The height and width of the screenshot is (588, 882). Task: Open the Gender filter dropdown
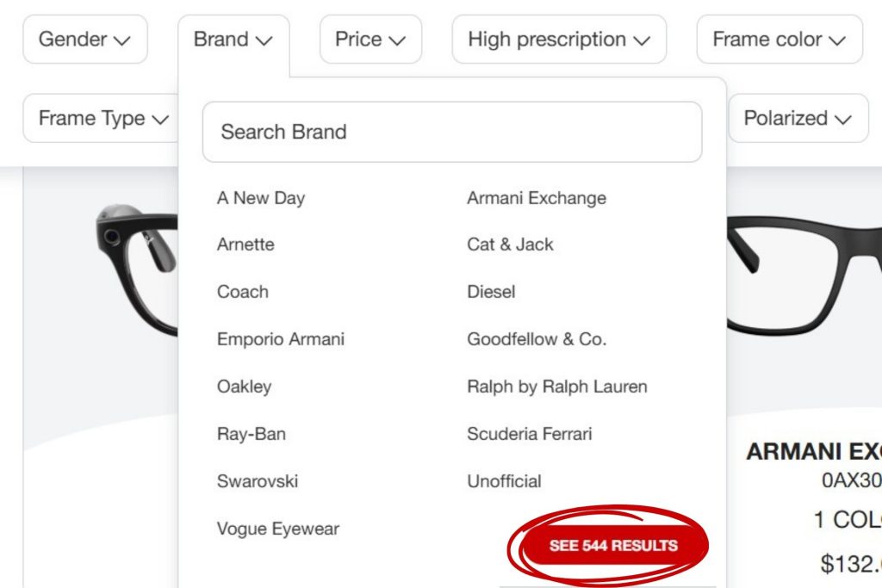coord(84,39)
